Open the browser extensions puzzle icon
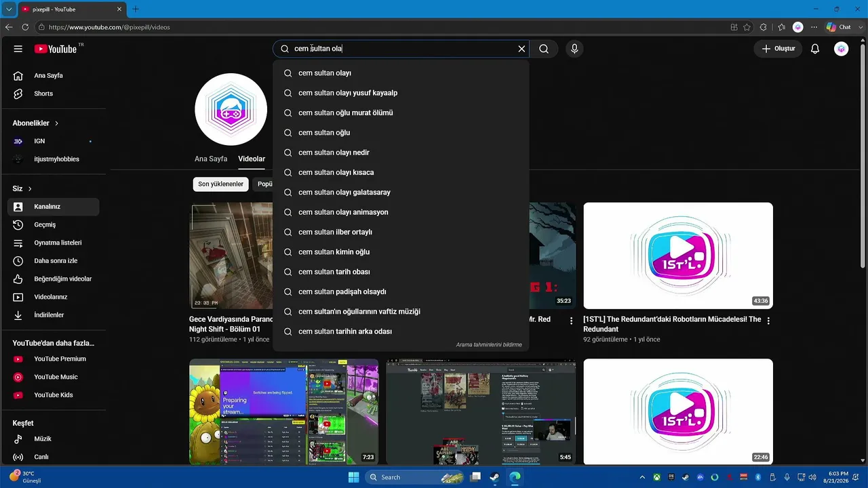This screenshot has width=868, height=488. pyautogui.click(x=764, y=27)
